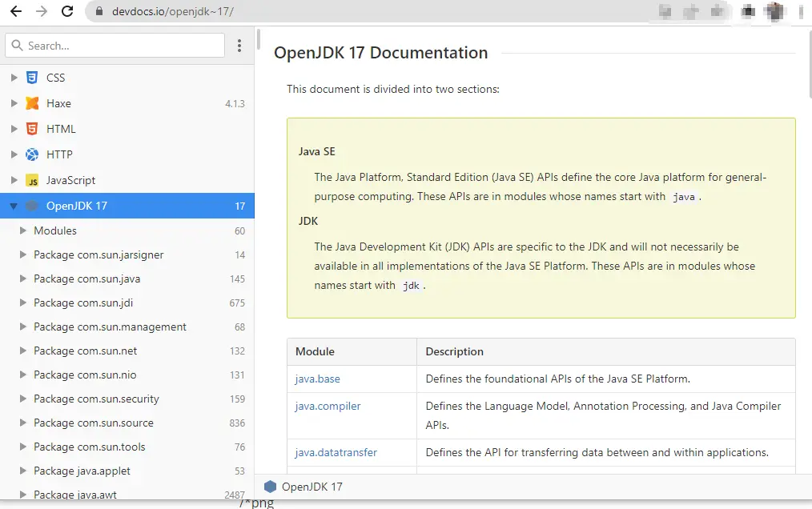Click the CSS docs icon
This screenshot has width=812, height=509.
click(x=32, y=78)
